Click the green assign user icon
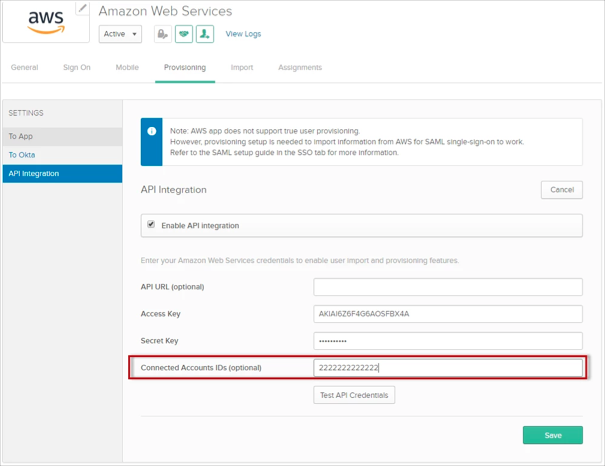Viewport: 605px width, 466px height. click(204, 34)
